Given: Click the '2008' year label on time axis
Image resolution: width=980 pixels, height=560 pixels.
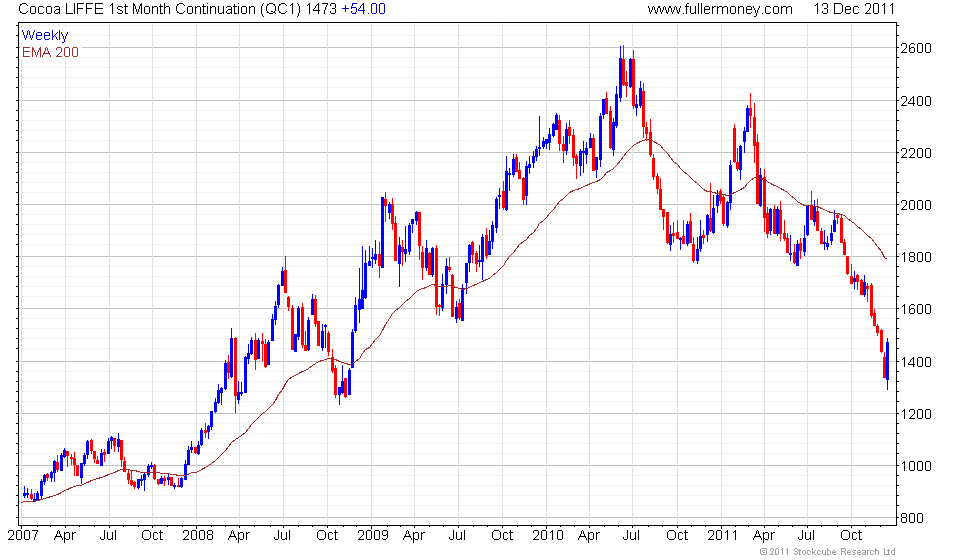Looking at the screenshot, I should click(198, 536).
